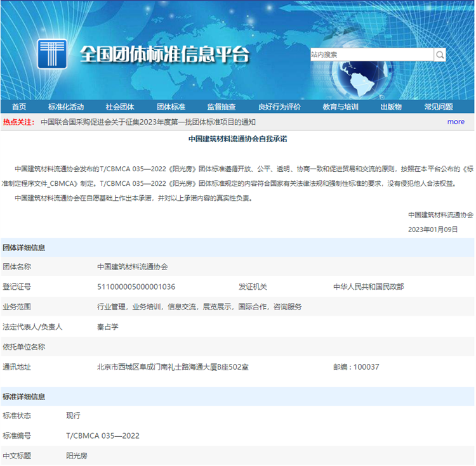Image resolution: width=476 pixels, height=466 pixels.
Task: Go to 社会团体 in navigation bar
Action: 119,107
